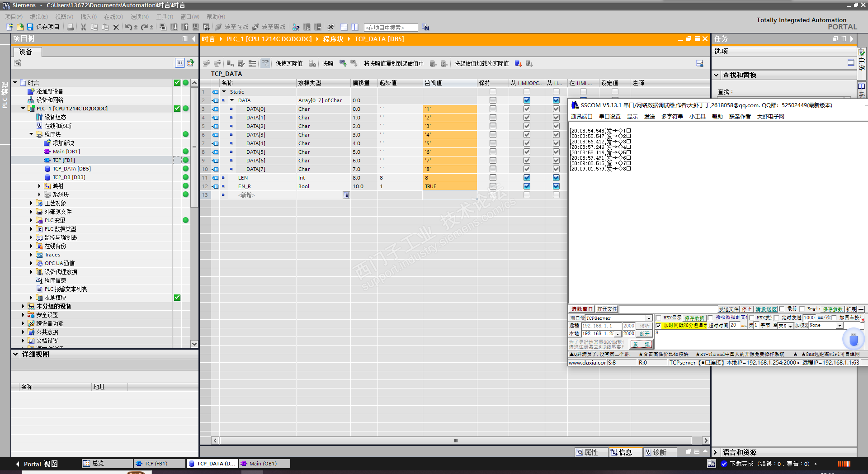This screenshot has width=868, height=474.
Task: Switch to the TCP (FB1) editor tab
Action: pyautogui.click(x=156, y=464)
